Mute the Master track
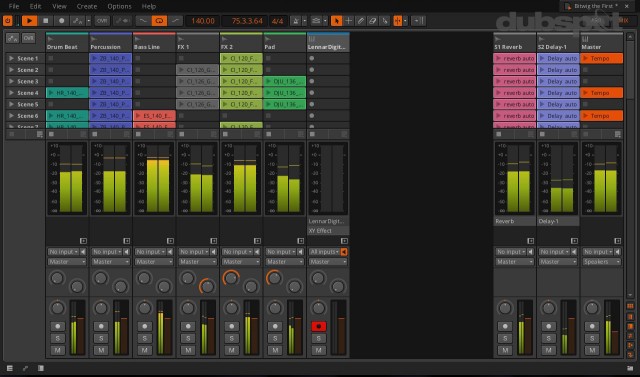The height and width of the screenshot is (377, 640). (x=592, y=350)
